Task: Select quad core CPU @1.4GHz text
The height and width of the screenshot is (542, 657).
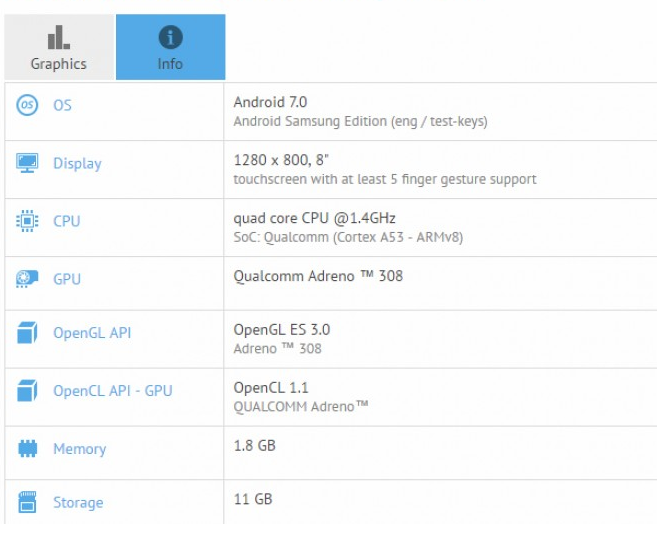Action: click(314, 218)
